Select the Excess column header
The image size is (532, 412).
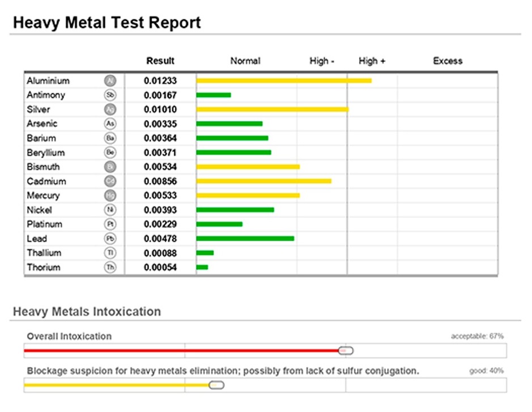click(x=448, y=61)
